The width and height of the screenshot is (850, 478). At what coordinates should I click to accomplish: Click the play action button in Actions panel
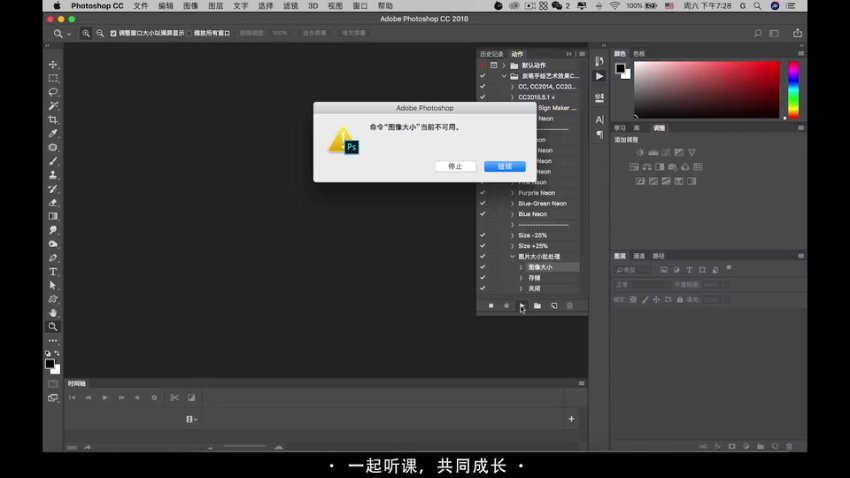pyautogui.click(x=521, y=305)
